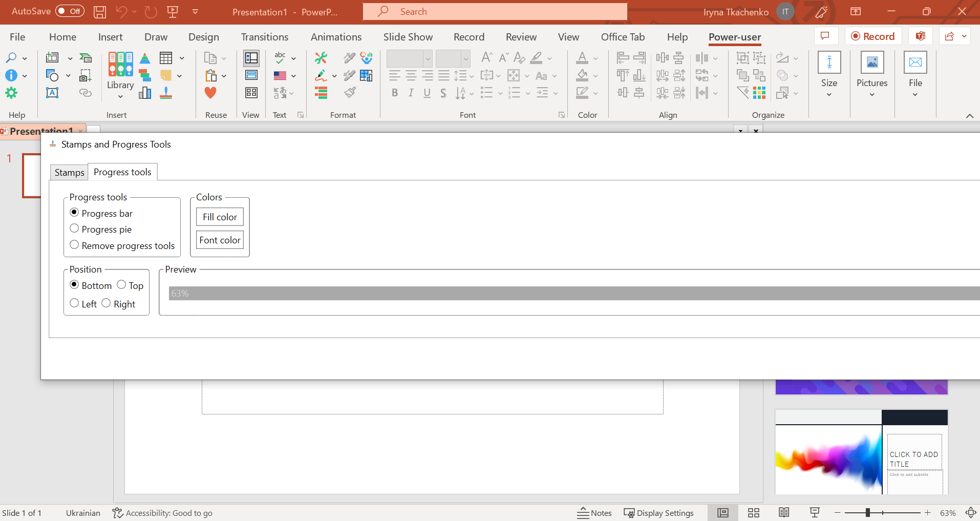This screenshot has height=521, width=980.
Task: Open the Transitions ribbon tab
Action: click(265, 37)
